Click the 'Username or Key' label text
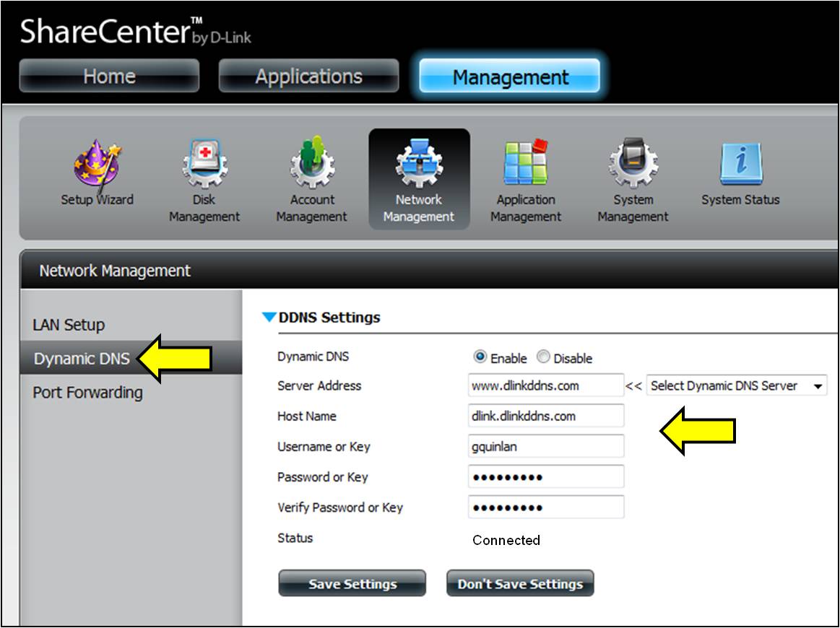This screenshot has height=628, width=840. [x=324, y=447]
